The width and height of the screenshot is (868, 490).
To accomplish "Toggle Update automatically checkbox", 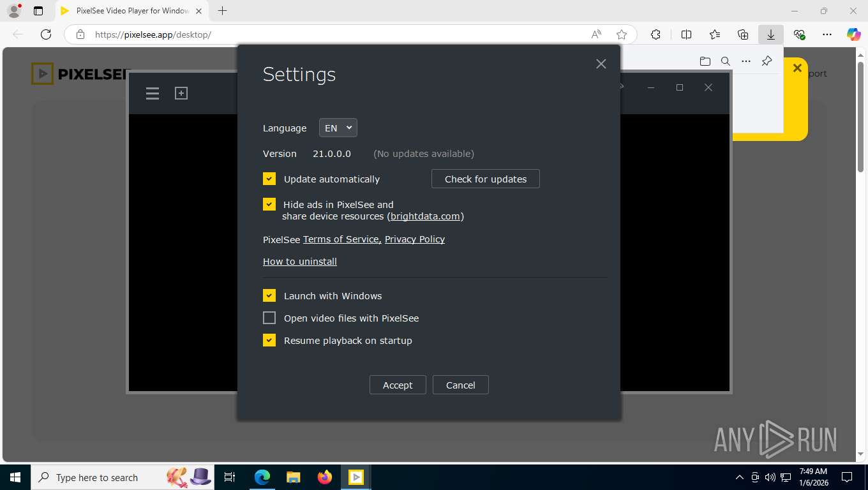I will 269,179.
